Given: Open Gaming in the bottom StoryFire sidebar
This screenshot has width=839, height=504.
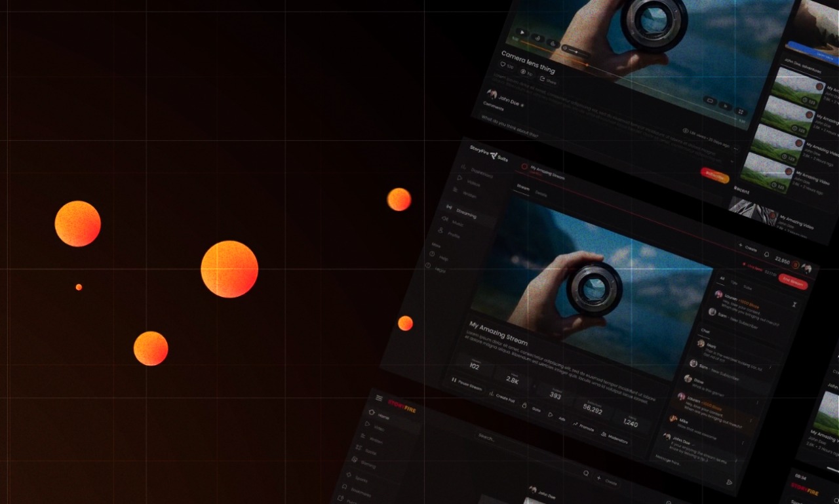Looking at the screenshot, I should [x=364, y=463].
